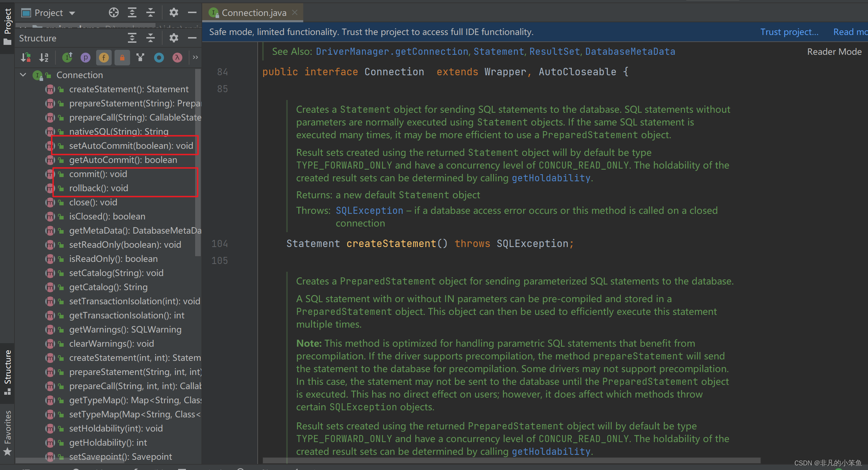Toggle the blue circle Structure filter icon
Screen dimensions: 868x470
[x=159, y=57]
